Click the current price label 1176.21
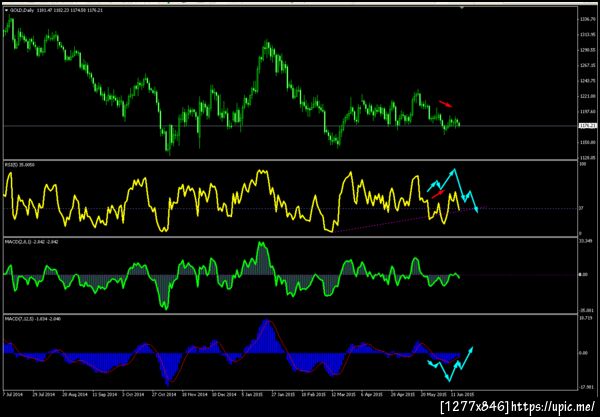The width and height of the screenshot is (600, 417). coord(588,126)
